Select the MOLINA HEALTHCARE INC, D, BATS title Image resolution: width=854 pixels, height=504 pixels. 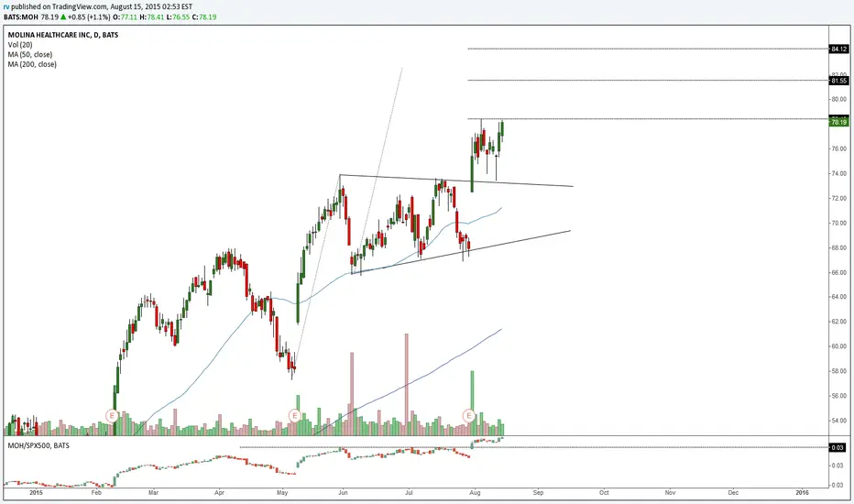tap(63, 35)
